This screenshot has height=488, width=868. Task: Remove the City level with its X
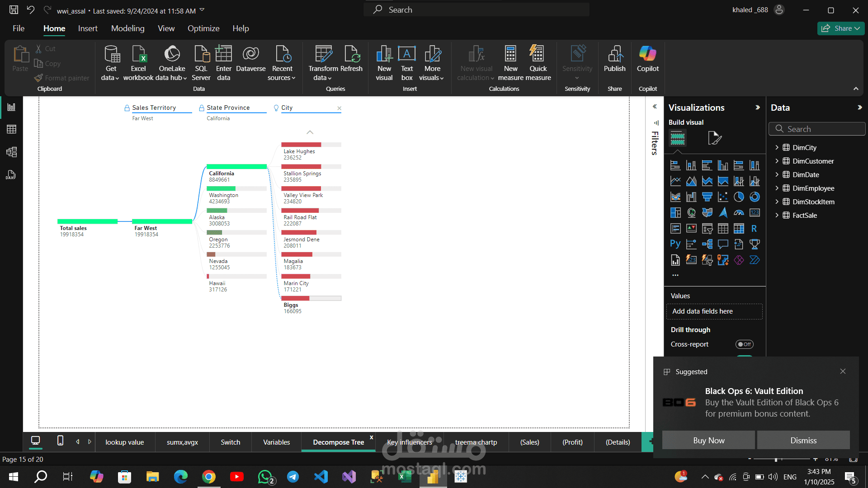coord(339,108)
